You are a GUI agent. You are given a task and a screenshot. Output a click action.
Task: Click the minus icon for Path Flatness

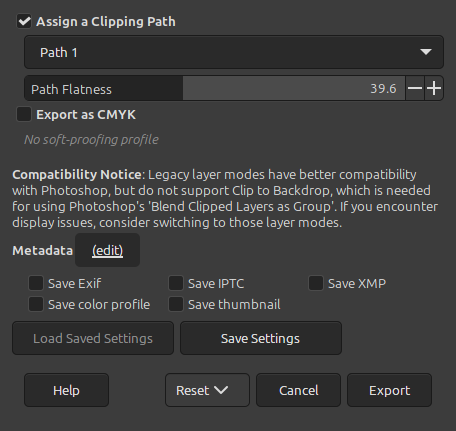tap(415, 88)
